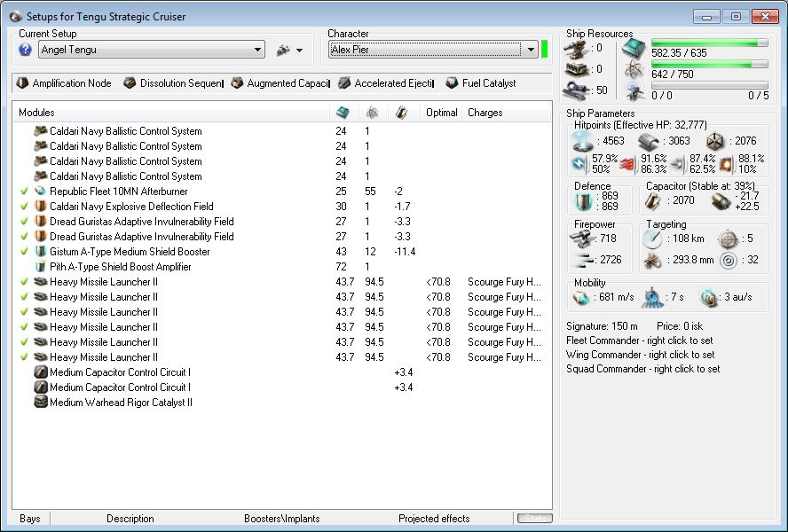Click Squad Commander - right click to set
The height and width of the screenshot is (532, 788).
(642, 369)
